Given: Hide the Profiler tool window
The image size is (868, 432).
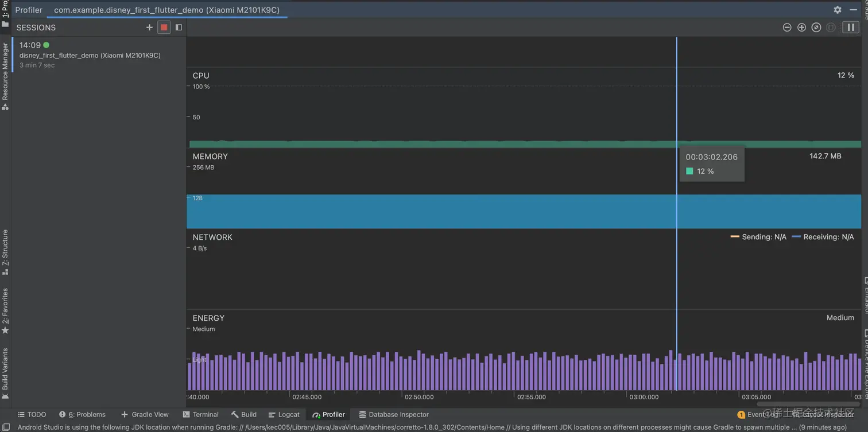Looking at the screenshot, I should 853,10.
